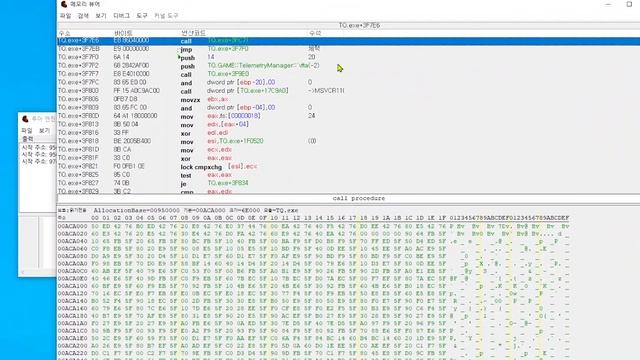This screenshot has width=640, height=360.
Task: Click hex row at address 00ACA1C0
Action: pyautogui.click(x=313, y=331)
